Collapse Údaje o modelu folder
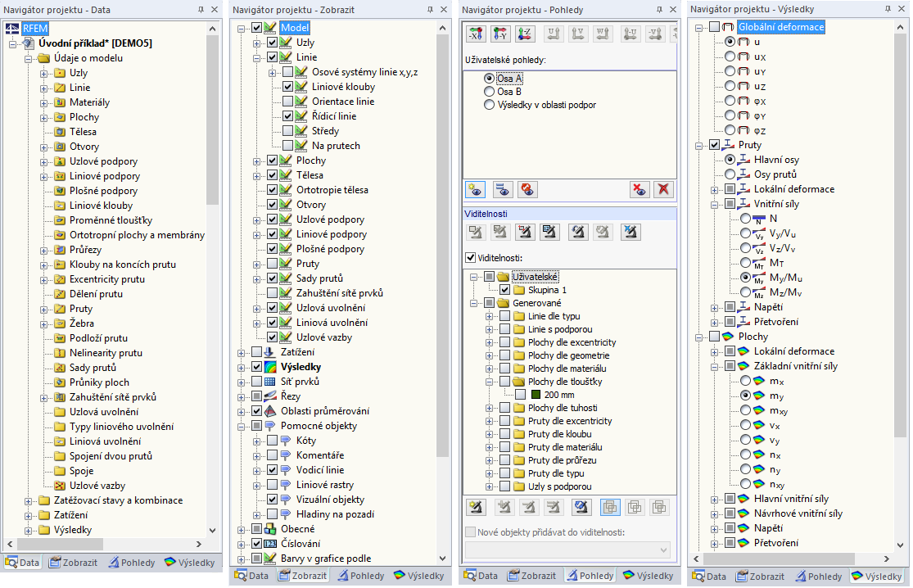Screen dimensions: 913x588 28,59
